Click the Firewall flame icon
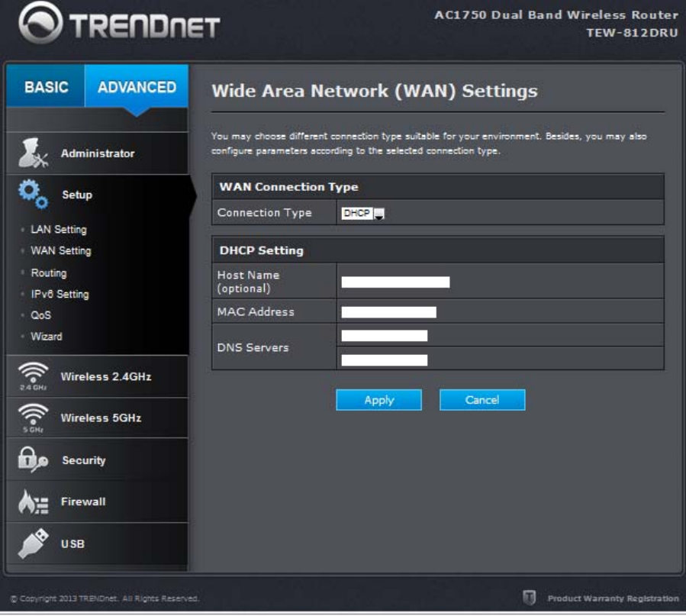Image resolution: width=686 pixels, height=616 pixels. pyautogui.click(x=34, y=502)
